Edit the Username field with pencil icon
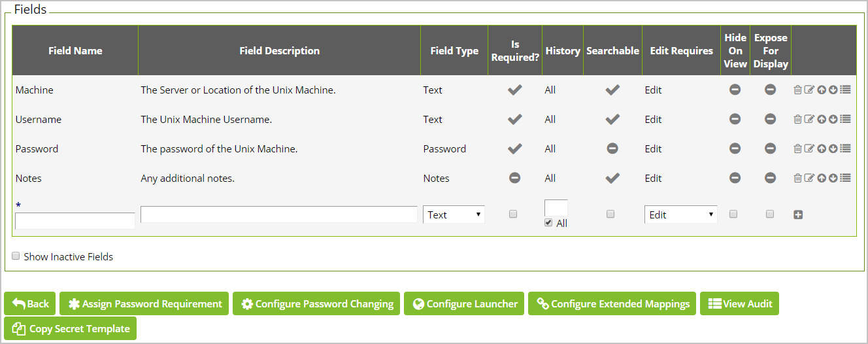This screenshot has width=868, height=344. (x=809, y=120)
